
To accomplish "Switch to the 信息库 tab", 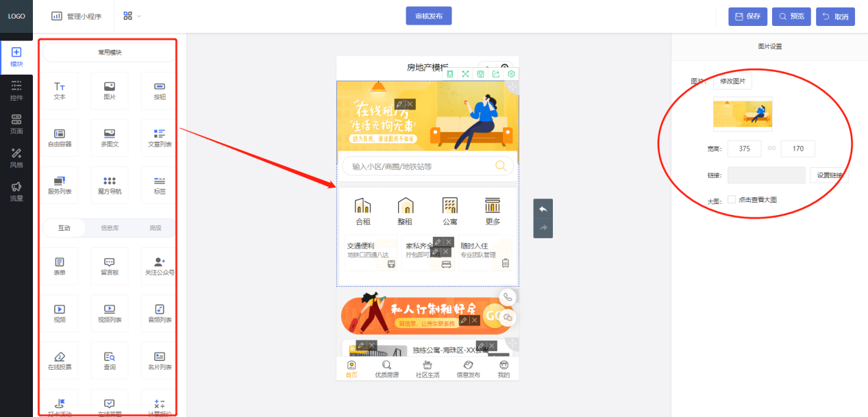I will tap(110, 228).
